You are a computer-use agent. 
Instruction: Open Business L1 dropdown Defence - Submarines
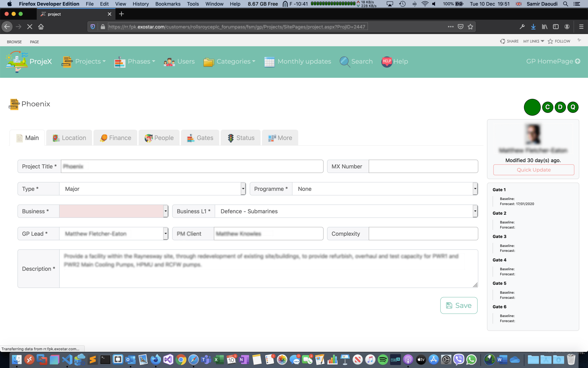[x=346, y=211]
